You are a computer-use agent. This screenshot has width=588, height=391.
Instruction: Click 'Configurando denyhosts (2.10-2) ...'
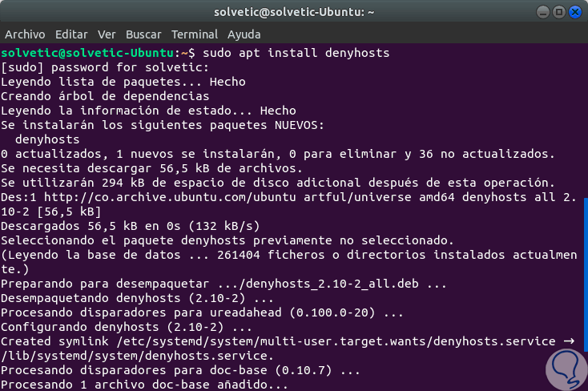pos(127,327)
